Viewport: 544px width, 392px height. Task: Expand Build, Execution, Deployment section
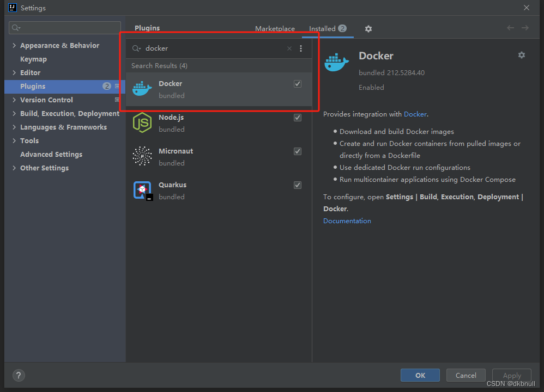coord(14,113)
